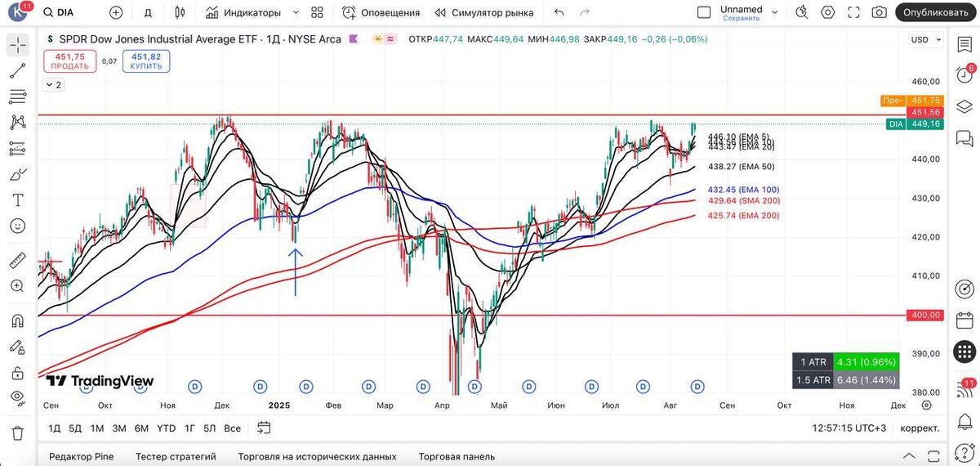The width and height of the screenshot is (980, 466).
Task: Save the Unnamed layout via Сохранить
Action: [741, 18]
